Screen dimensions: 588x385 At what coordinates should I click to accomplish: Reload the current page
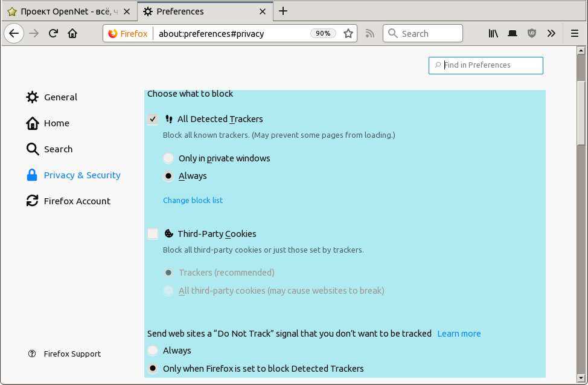point(53,34)
